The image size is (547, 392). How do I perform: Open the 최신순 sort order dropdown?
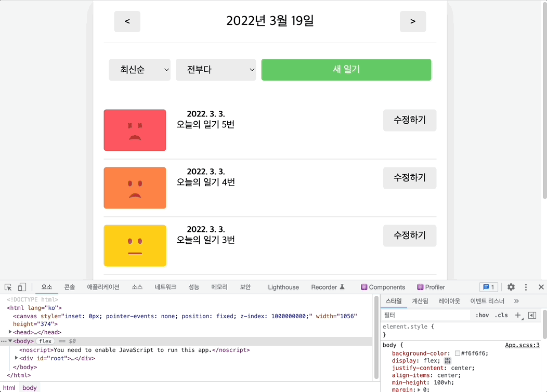coord(139,70)
